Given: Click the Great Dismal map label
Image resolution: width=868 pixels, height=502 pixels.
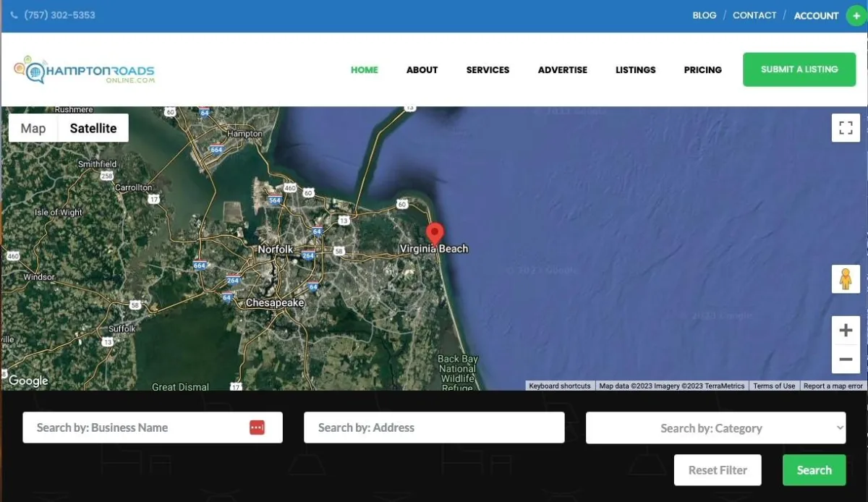Looking at the screenshot, I should [181, 387].
